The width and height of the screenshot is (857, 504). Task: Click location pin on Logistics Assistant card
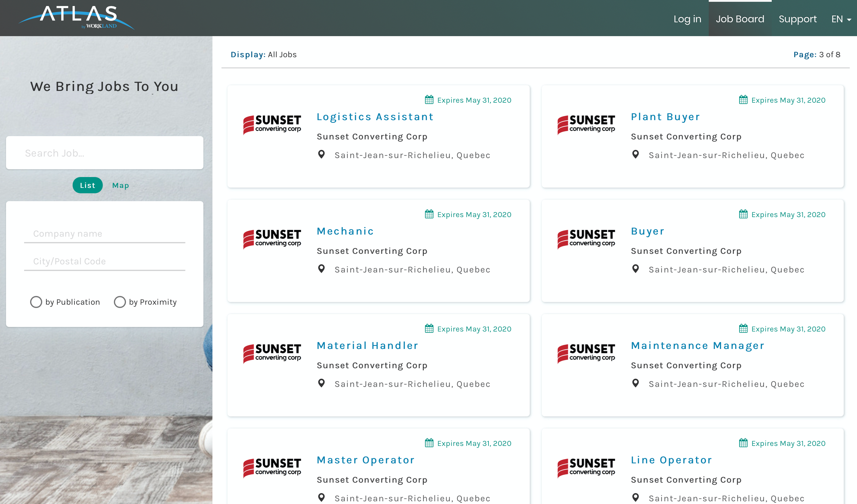pyautogui.click(x=321, y=155)
